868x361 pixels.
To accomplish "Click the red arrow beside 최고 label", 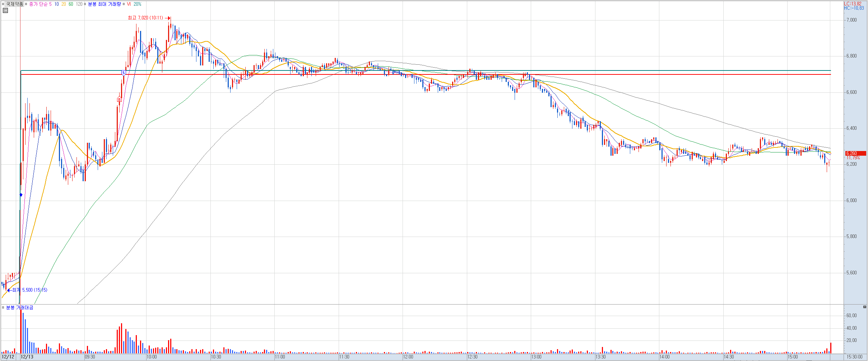I will click(x=167, y=18).
